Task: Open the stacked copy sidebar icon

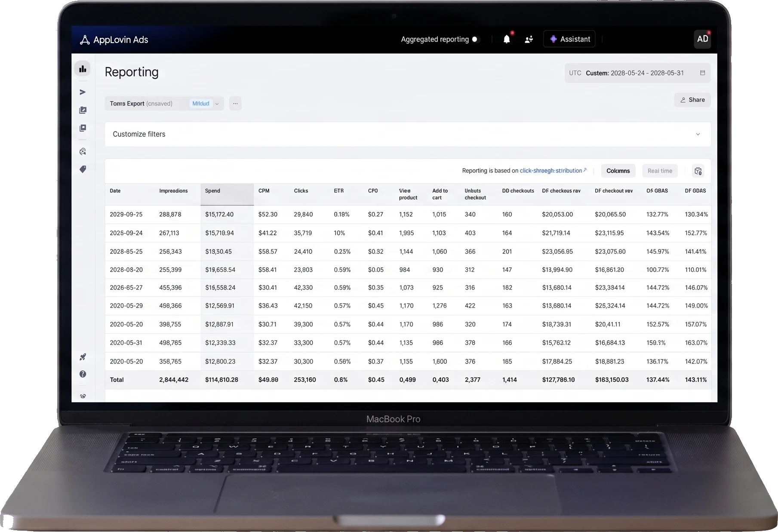Action: coord(83,128)
